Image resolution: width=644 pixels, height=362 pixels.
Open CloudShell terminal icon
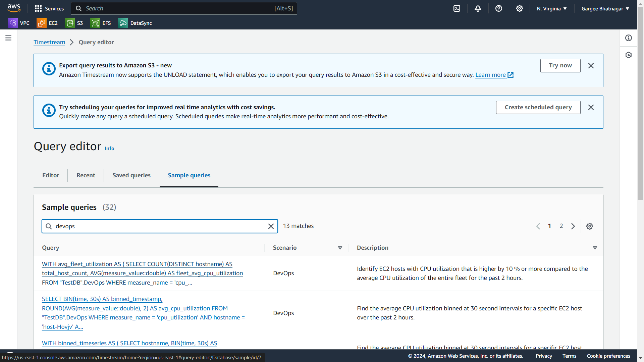[457, 8]
